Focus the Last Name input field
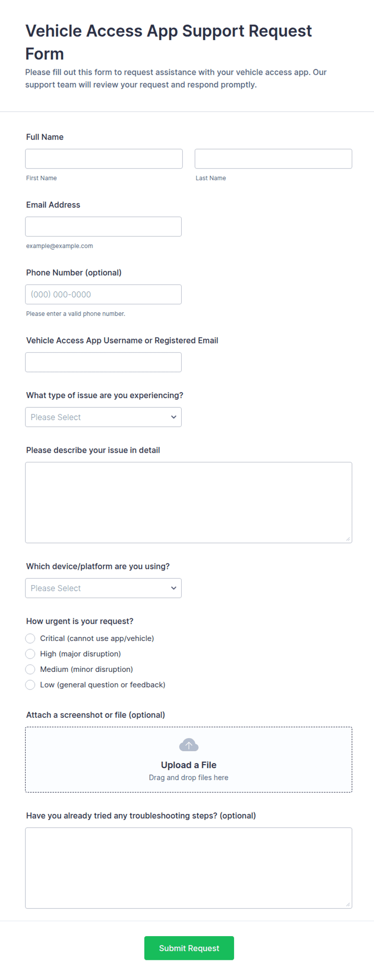 [273, 159]
